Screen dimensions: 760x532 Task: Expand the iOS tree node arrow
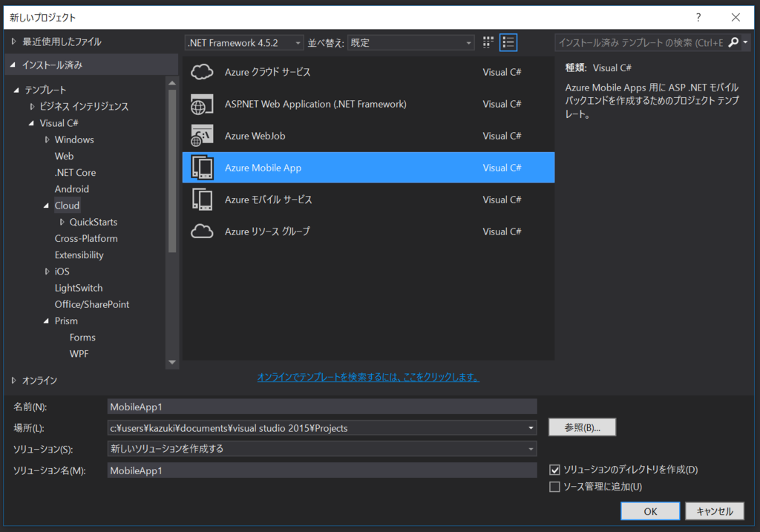pos(47,272)
